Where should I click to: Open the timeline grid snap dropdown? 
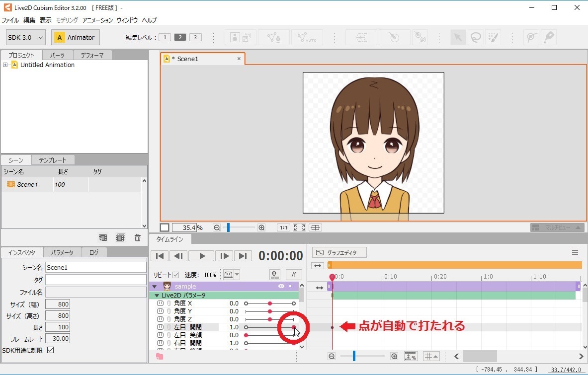(x=431, y=356)
